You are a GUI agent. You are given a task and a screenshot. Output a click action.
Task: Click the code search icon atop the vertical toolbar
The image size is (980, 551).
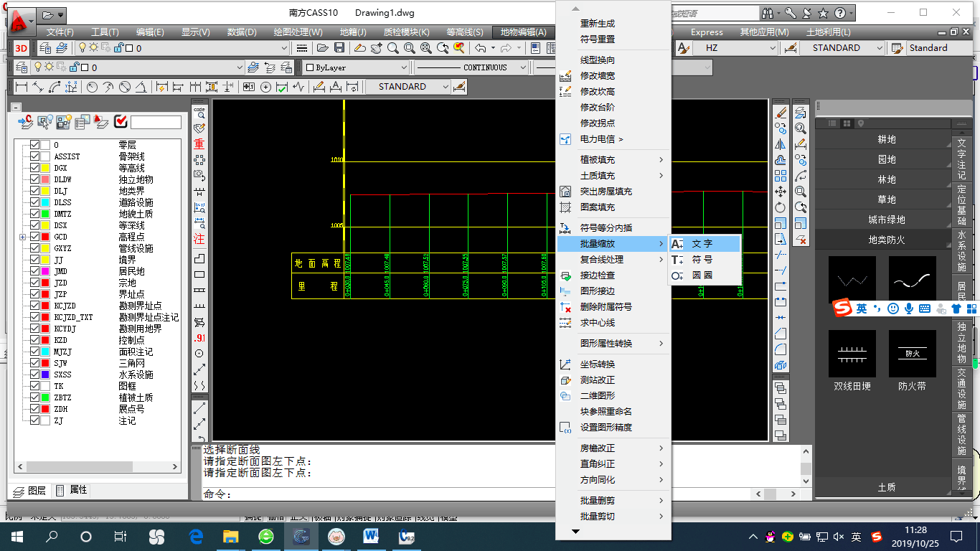[199, 113]
